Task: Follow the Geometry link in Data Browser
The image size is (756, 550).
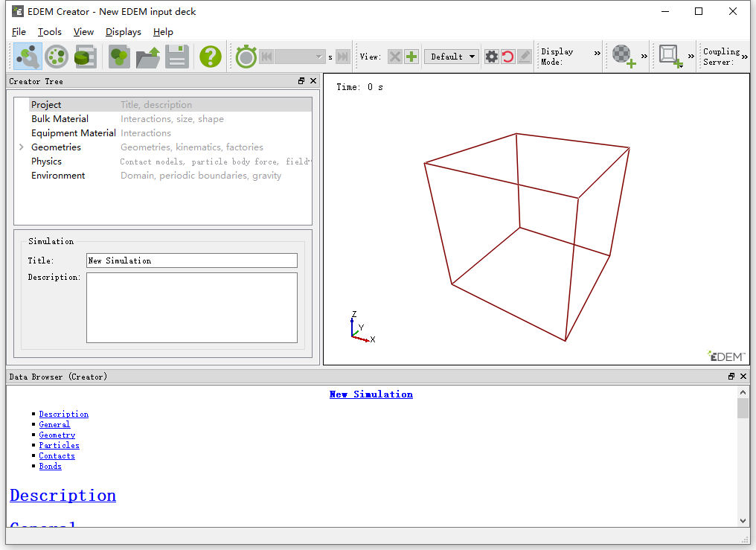Action: point(57,435)
